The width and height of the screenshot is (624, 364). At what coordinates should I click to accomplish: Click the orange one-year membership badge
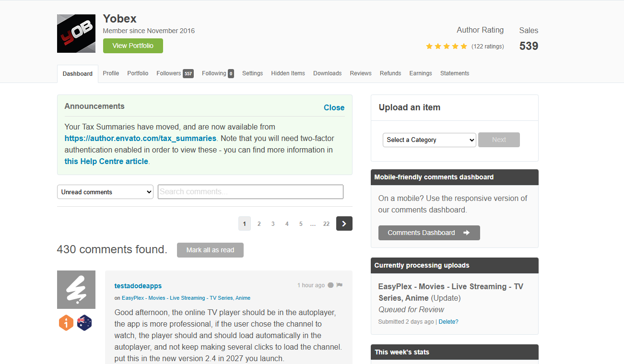click(x=66, y=323)
